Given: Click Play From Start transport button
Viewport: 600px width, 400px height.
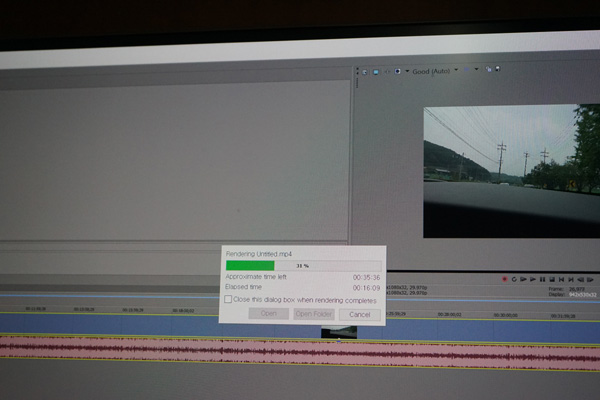Looking at the screenshot, I should (523, 279).
